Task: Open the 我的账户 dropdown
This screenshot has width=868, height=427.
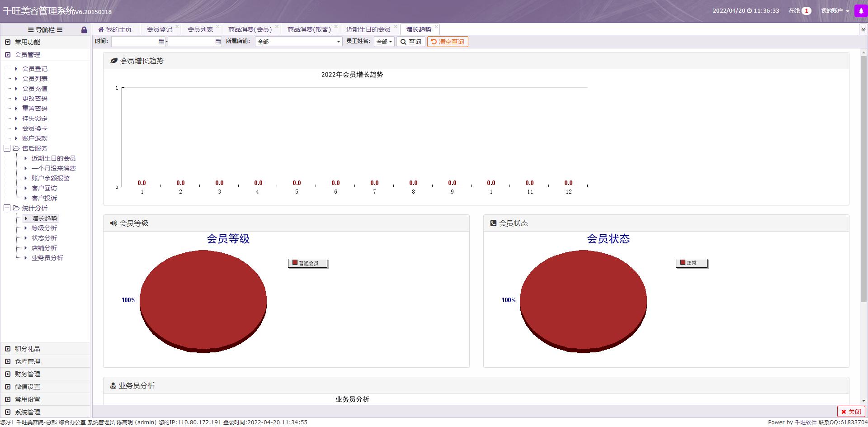Action: pyautogui.click(x=835, y=11)
